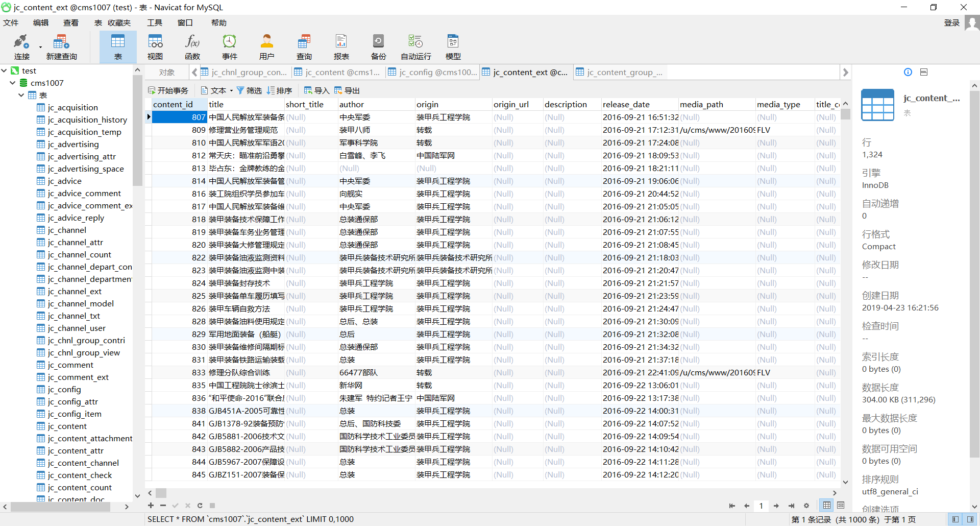Click the 事件 (Event) clock icon
The height and width of the screenshot is (526, 980).
tap(229, 47)
